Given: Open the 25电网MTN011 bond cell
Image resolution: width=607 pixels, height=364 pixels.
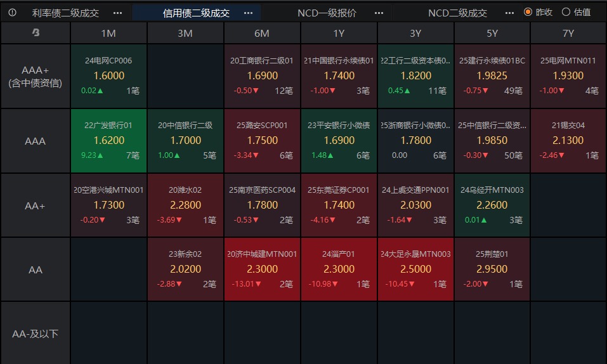Looking at the screenshot, I should pyautogui.click(x=568, y=76).
